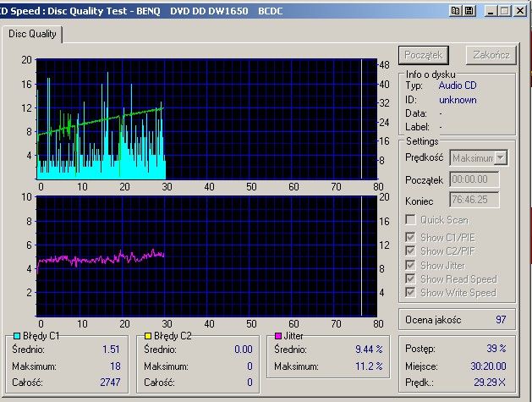This screenshot has width=532, height=402.
Task: Open the Prędkość Maksimum dropdown arrow
Action: (x=500, y=158)
